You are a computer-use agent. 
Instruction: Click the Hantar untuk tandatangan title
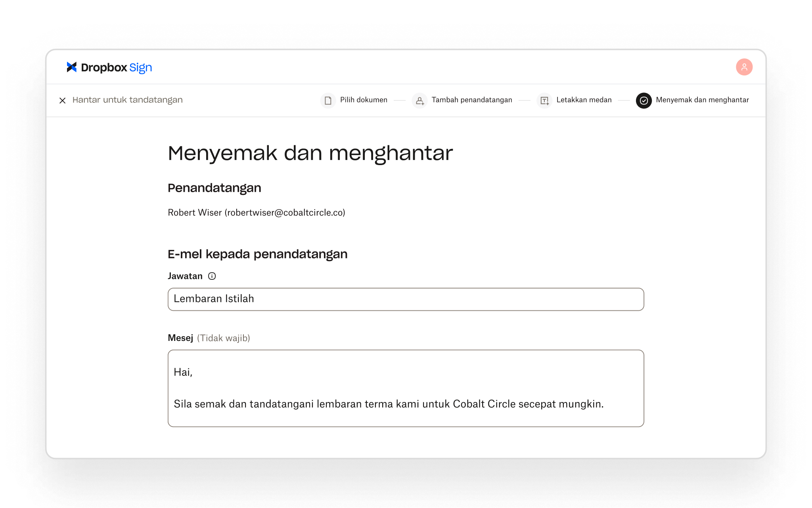(x=127, y=100)
